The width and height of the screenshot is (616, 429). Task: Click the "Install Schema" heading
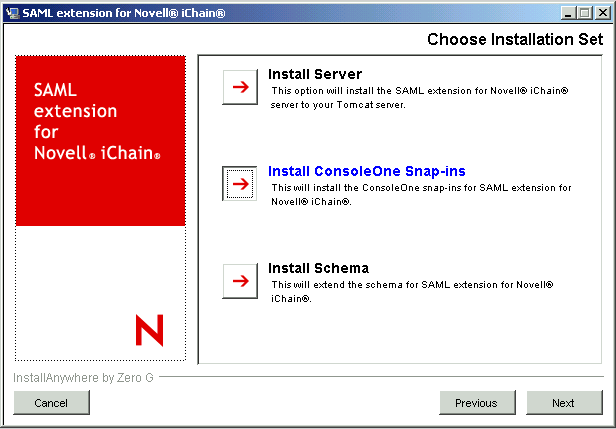[318, 268]
